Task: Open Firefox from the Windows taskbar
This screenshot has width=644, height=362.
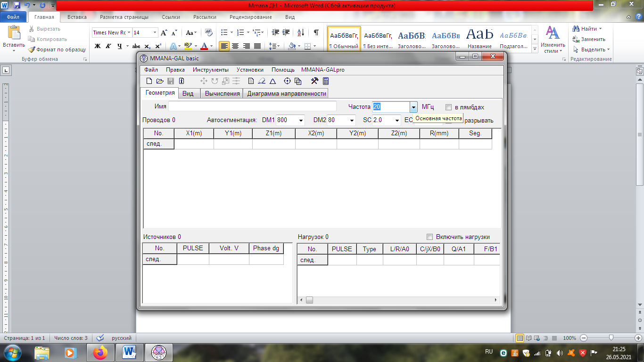Action: [x=100, y=352]
